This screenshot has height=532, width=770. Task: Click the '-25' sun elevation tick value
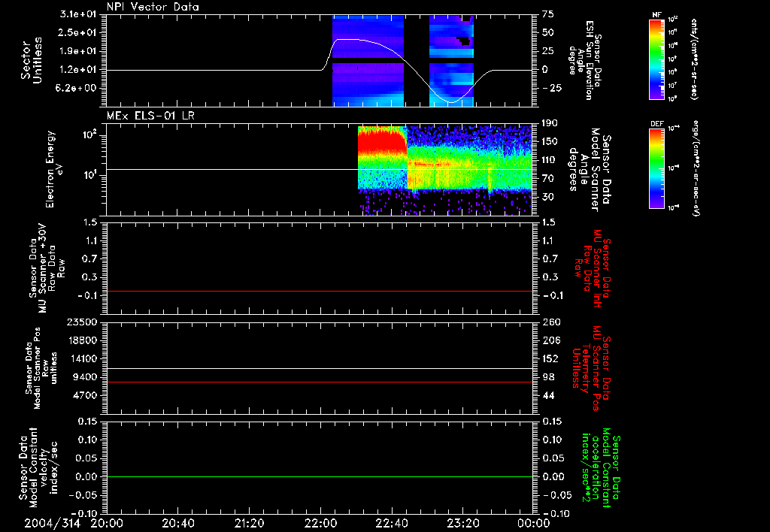[x=551, y=89]
